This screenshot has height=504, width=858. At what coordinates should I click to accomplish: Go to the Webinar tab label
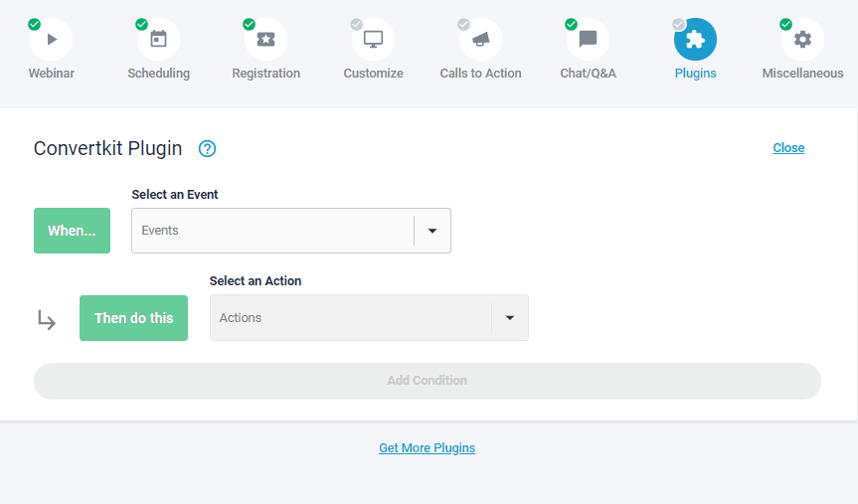coord(52,74)
